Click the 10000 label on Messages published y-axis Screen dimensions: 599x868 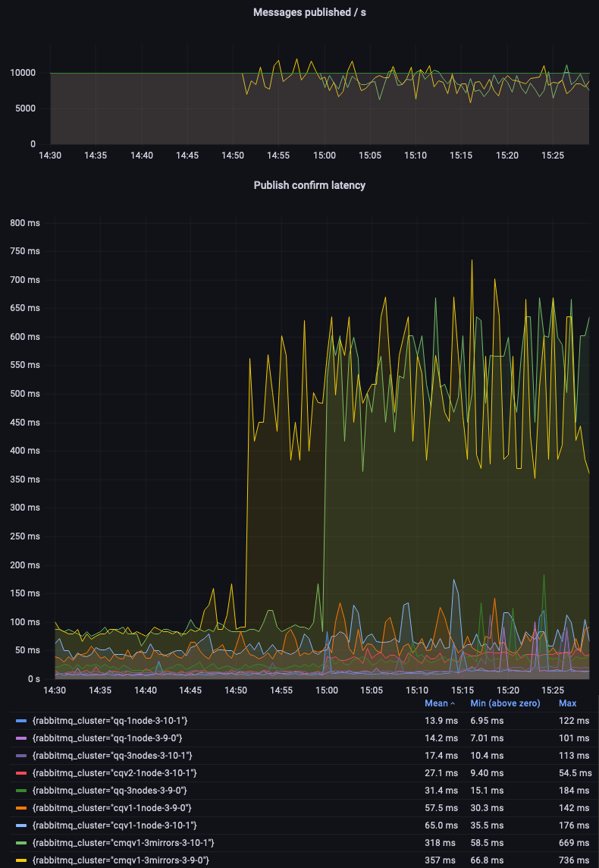22,74
